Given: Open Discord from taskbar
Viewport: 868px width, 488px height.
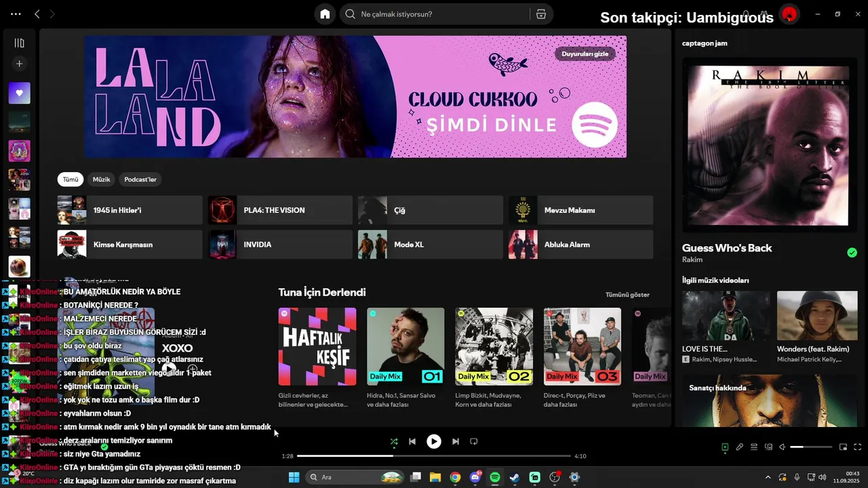Looking at the screenshot, I should 475,477.
